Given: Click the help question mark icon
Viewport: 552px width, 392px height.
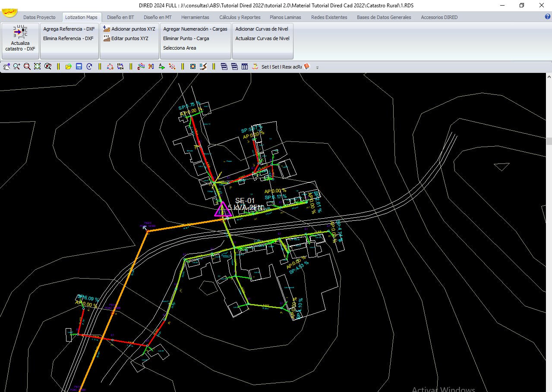Looking at the screenshot, I should [548, 16].
